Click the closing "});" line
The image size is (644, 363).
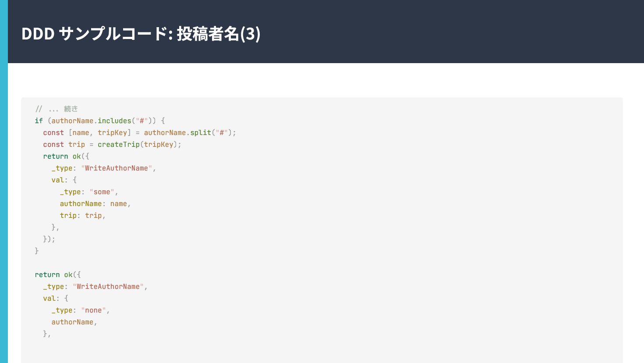click(49, 239)
